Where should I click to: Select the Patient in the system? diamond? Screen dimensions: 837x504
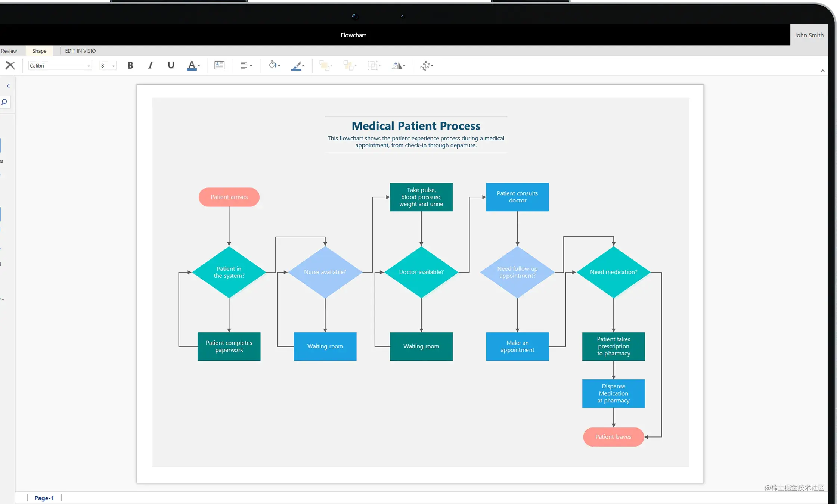pyautogui.click(x=229, y=272)
